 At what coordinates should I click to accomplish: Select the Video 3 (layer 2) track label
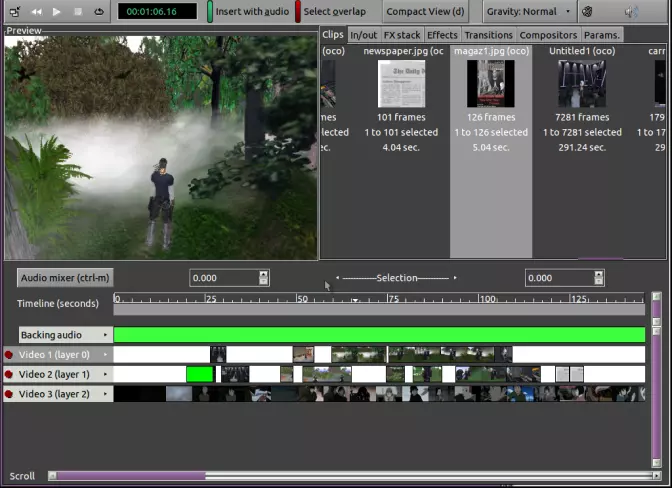point(54,394)
